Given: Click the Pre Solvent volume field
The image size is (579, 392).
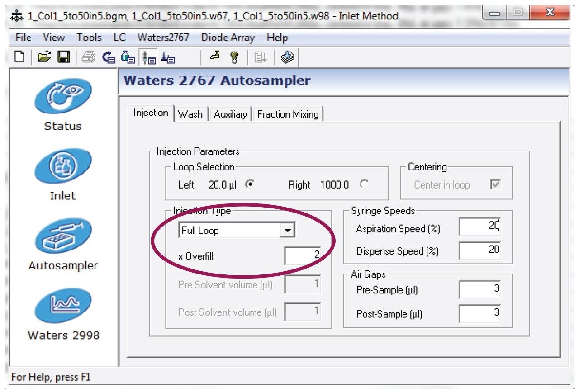Looking at the screenshot, I should (x=303, y=285).
